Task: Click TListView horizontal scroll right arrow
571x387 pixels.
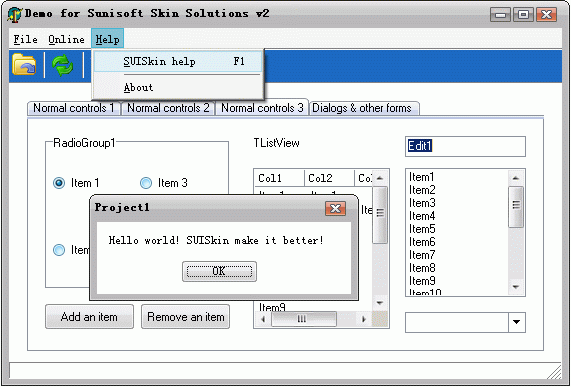Action: click(363, 320)
